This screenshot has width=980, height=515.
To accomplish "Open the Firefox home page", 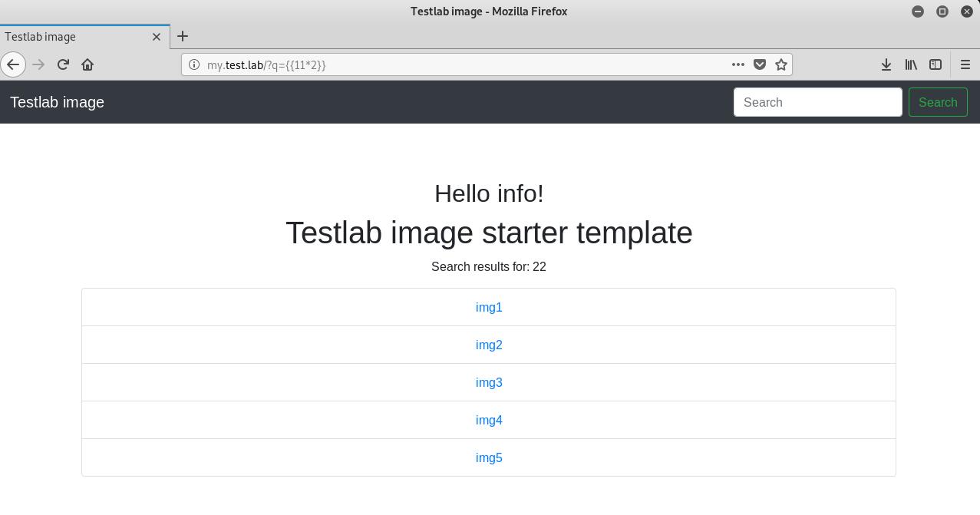I will (87, 64).
